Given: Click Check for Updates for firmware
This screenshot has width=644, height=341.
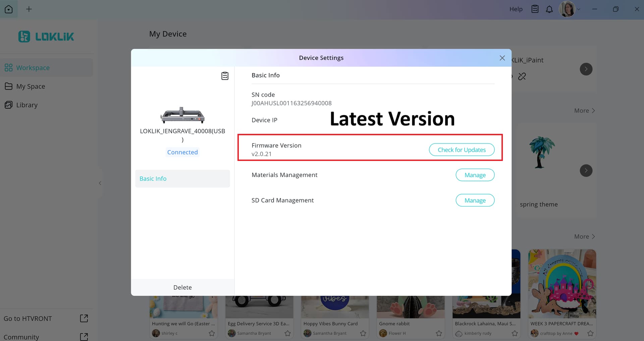Looking at the screenshot, I should (462, 150).
